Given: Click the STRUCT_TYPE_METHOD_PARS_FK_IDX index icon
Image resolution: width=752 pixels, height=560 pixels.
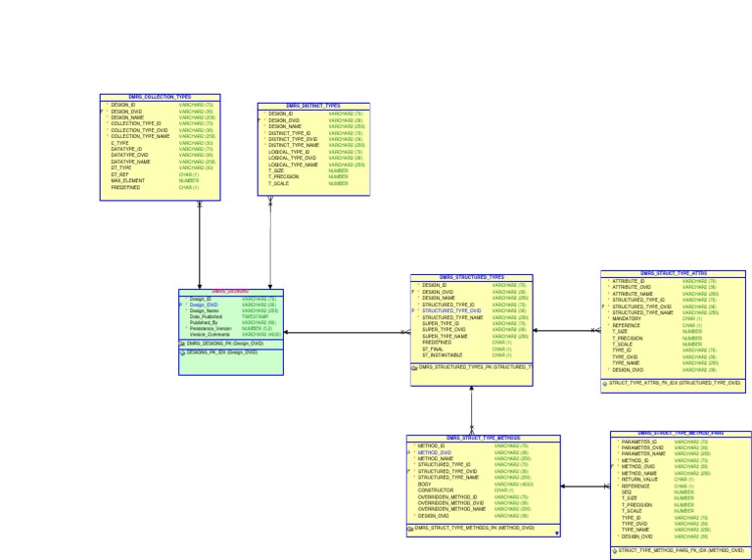Looking at the screenshot, I should click(614, 551).
